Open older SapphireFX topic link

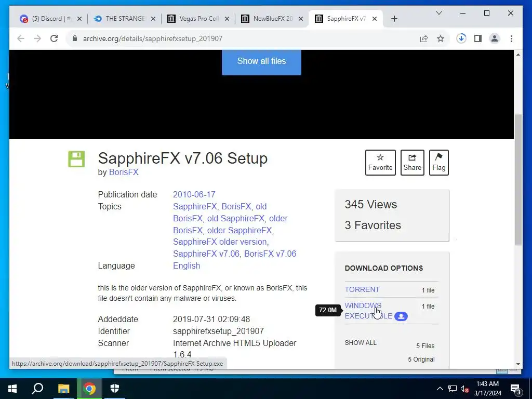pos(240,230)
